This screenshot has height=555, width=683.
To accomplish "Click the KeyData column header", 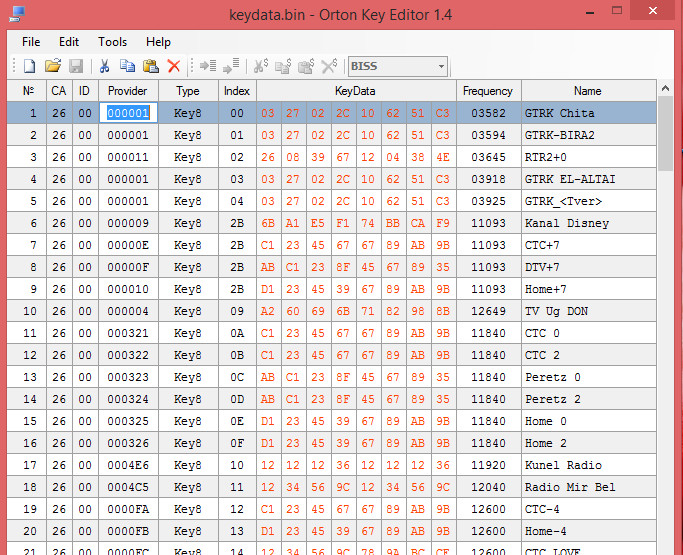I will point(355,91).
